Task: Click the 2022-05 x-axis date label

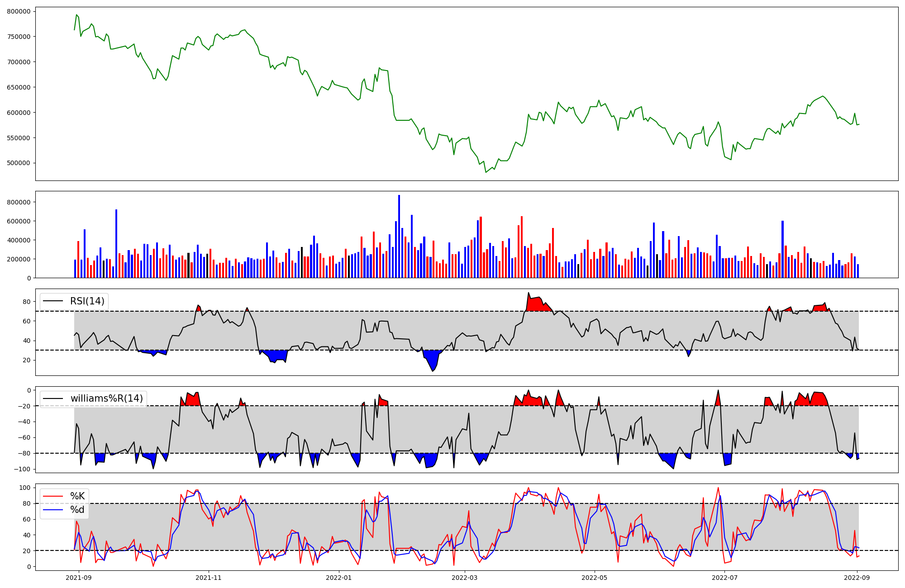Action: [594, 578]
